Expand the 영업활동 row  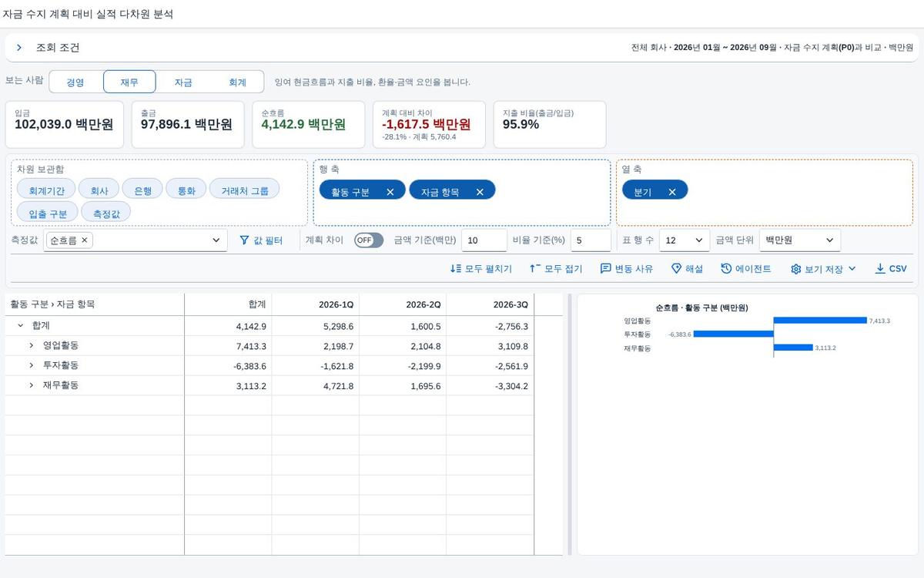click(32, 346)
